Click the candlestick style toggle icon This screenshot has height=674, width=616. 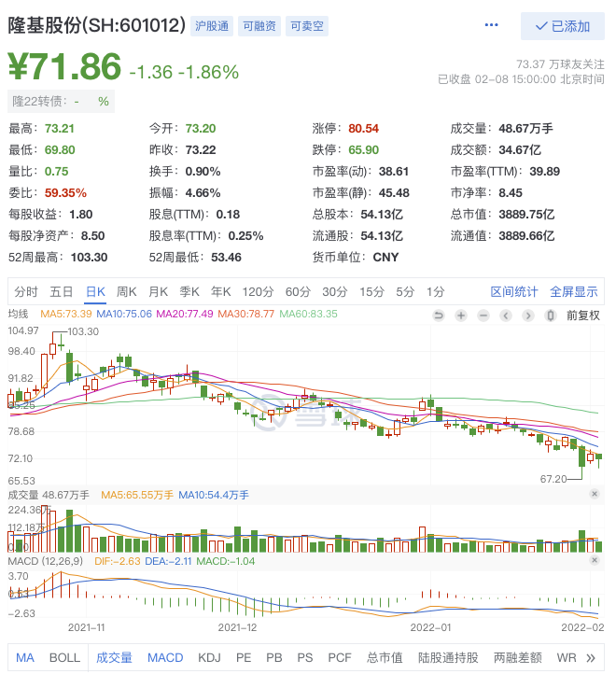[x=551, y=316]
